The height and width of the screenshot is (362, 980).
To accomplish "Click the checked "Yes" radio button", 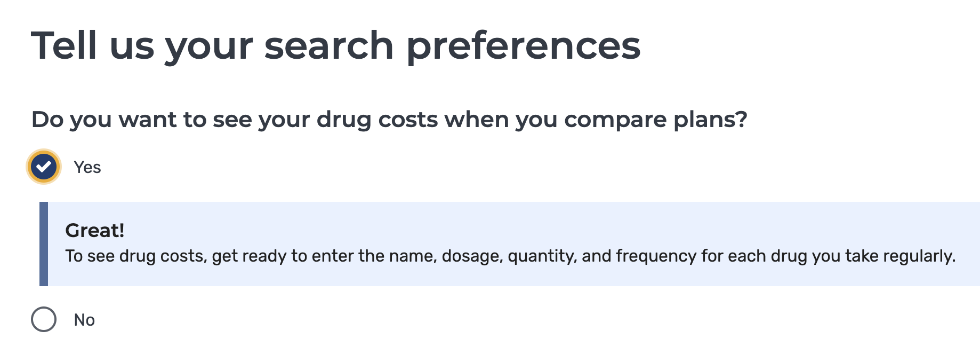I will click(44, 167).
